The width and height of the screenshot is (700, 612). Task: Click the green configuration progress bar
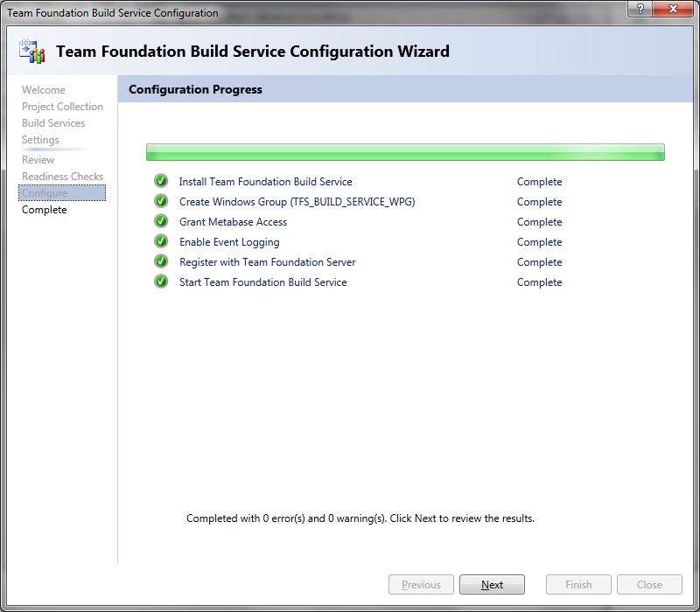[405, 152]
